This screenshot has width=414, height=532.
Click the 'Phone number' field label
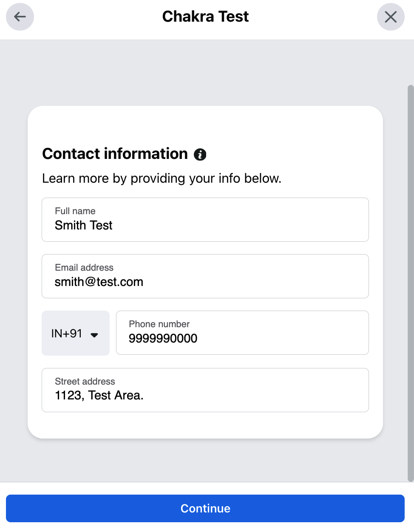point(159,324)
